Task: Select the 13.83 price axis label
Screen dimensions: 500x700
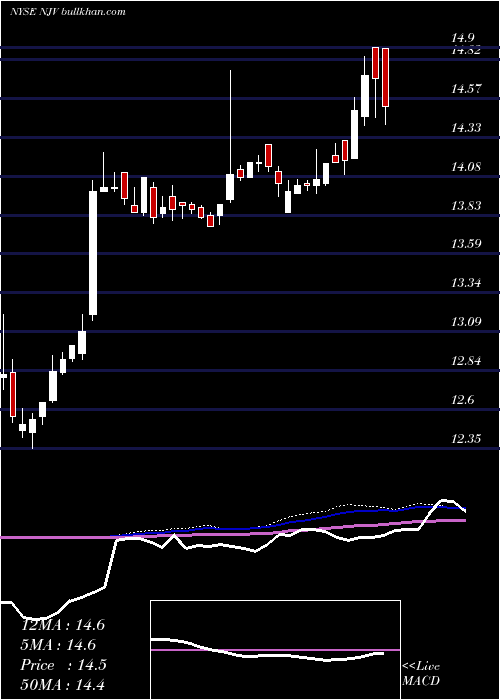Action: [466, 206]
